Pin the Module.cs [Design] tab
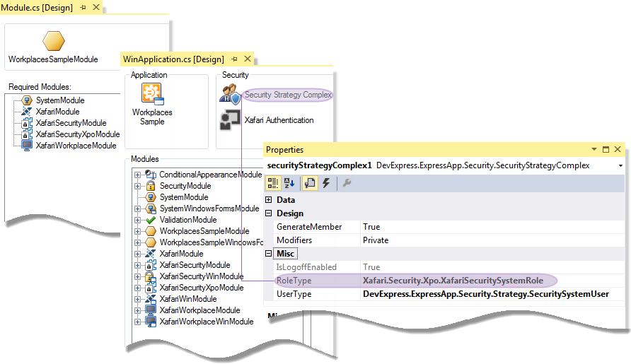631x364 pixels. click(83, 7)
